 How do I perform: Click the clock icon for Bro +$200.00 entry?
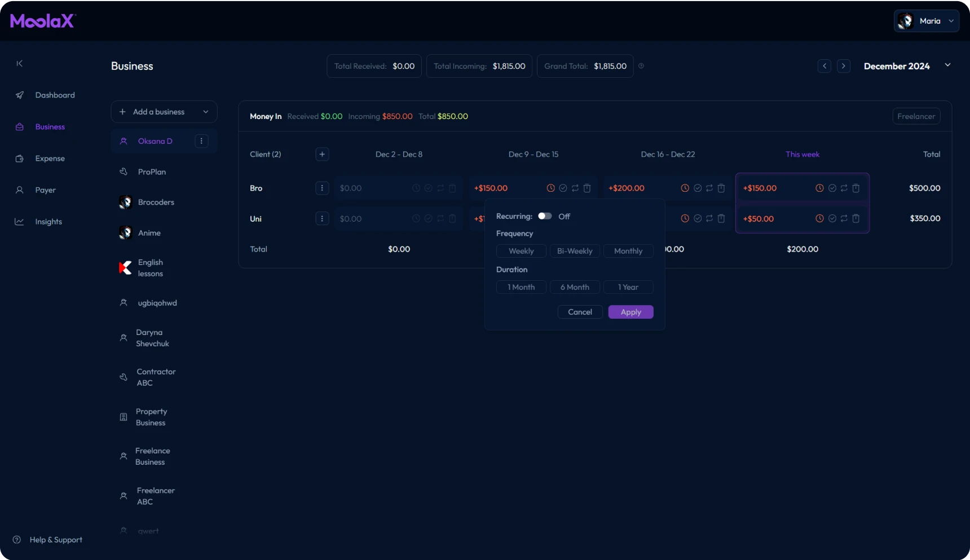(x=685, y=188)
